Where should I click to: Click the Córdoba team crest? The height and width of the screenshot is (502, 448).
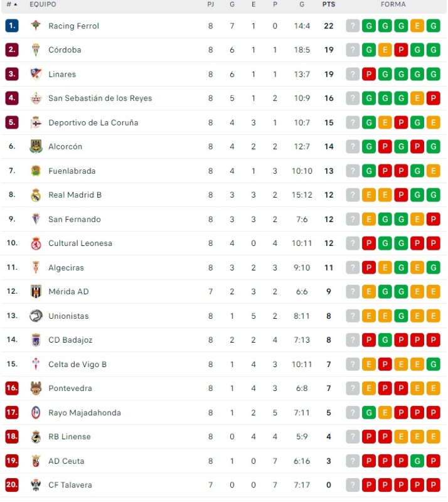coord(36,50)
